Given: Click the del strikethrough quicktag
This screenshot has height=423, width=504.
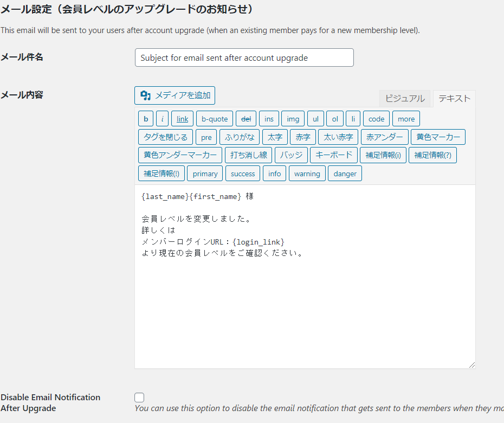Looking at the screenshot, I should click(x=246, y=119).
